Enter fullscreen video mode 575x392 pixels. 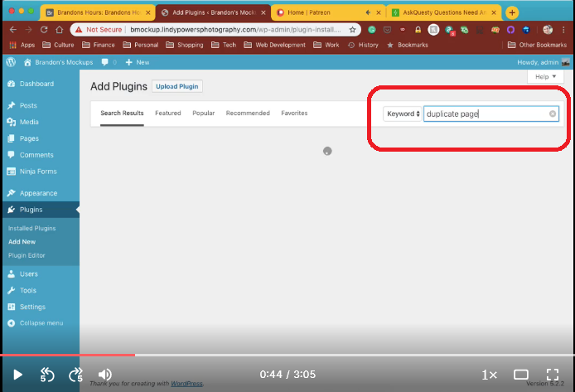[553, 375]
